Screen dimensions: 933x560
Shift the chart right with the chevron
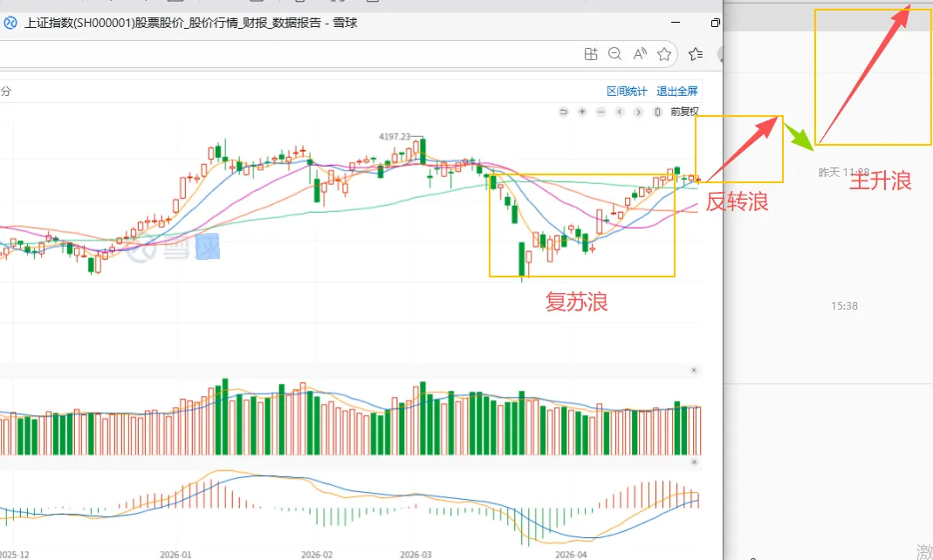639,112
